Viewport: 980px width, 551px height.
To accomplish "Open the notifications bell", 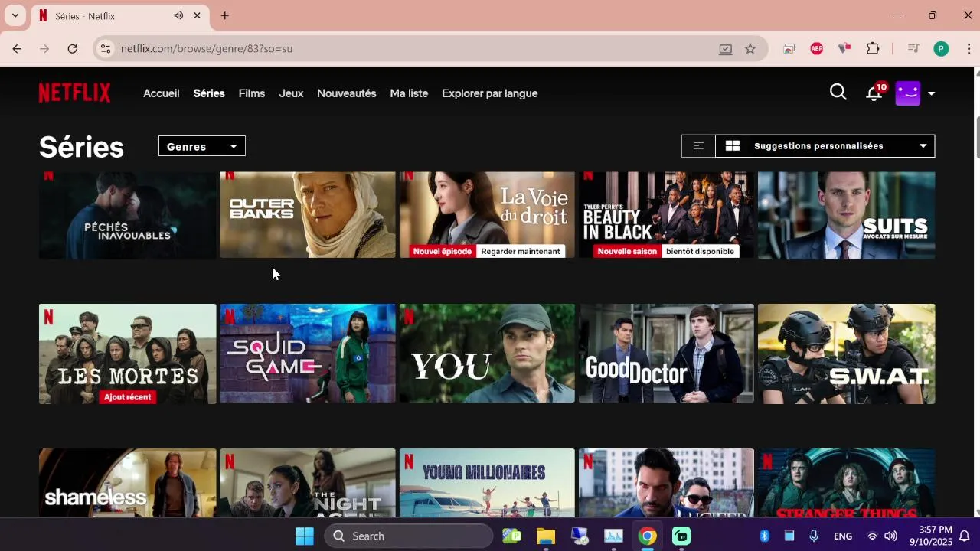I will pyautogui.click(x=874, y=93).
